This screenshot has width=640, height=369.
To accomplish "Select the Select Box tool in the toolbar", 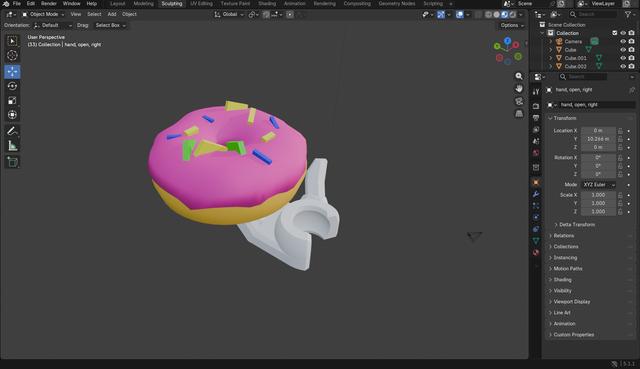I will point(12,41).
